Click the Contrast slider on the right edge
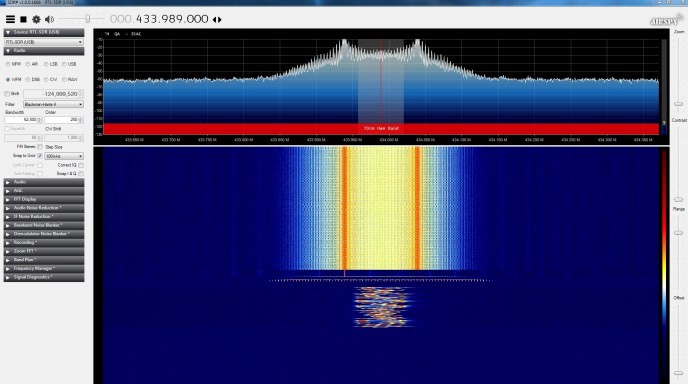Viewport: 688px width, 384px height. click(x=678, y=200)
